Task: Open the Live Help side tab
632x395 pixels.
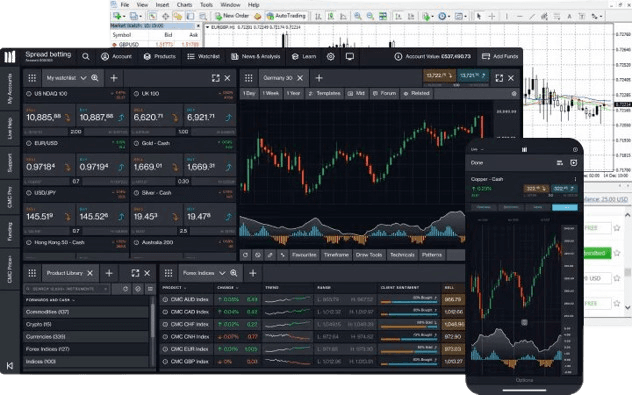Action: tap(10, 129)
